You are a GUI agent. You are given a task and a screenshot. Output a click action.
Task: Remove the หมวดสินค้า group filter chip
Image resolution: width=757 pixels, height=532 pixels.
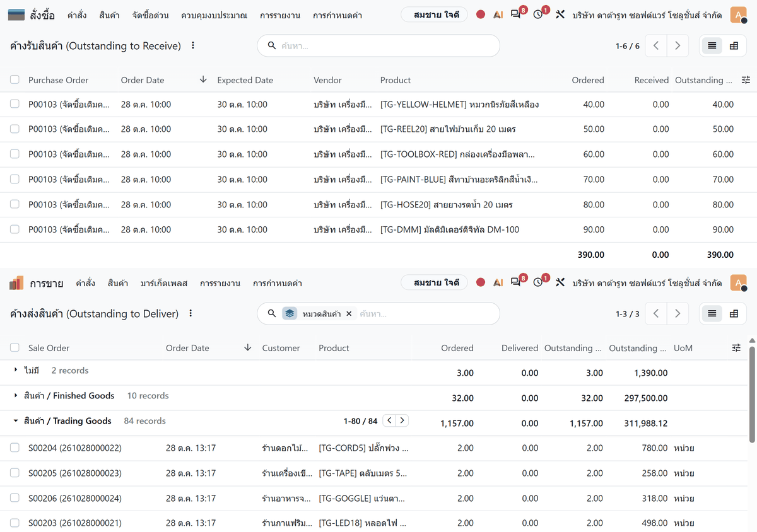(349, 313)
